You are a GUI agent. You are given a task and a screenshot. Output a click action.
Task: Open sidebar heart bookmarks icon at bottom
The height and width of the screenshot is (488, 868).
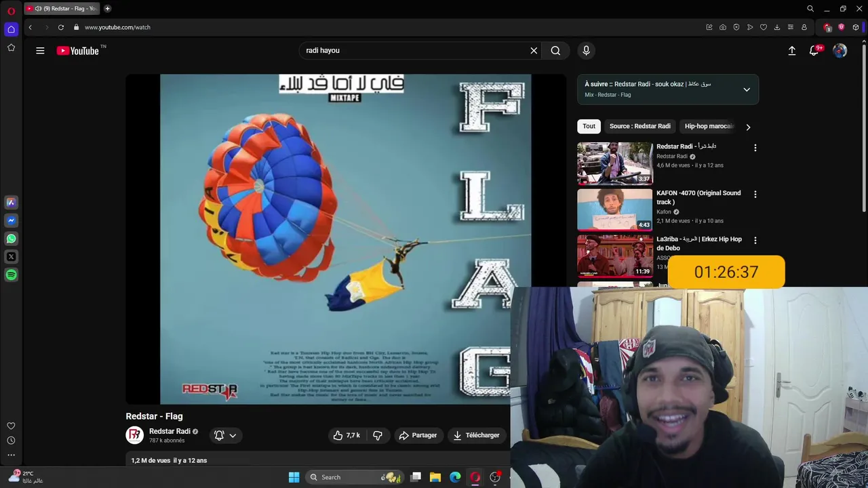[x=11, y=426]
